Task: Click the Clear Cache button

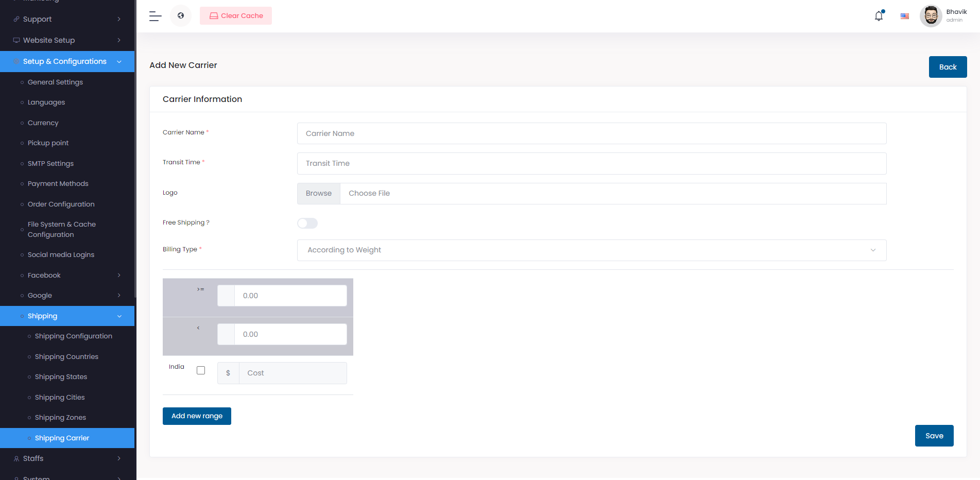Action: (236, 16)
